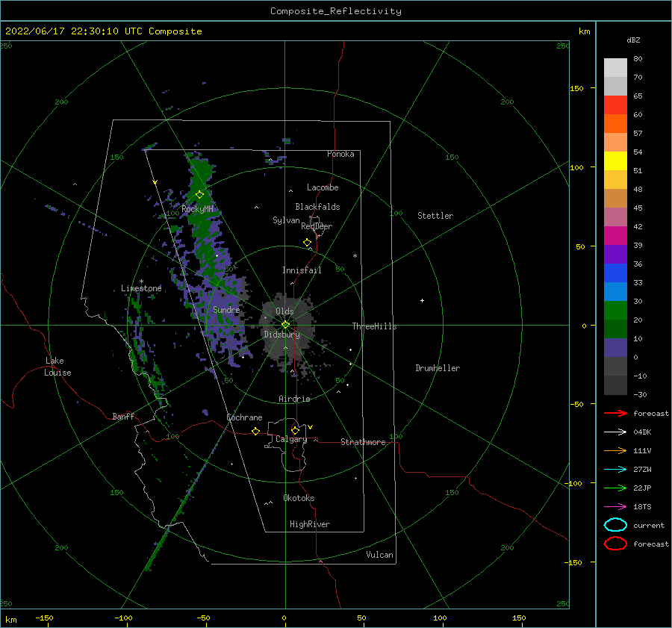The image size is (672, 628).
Task: Click the red 60 dBZ color swatch
Action: (615, 105)
